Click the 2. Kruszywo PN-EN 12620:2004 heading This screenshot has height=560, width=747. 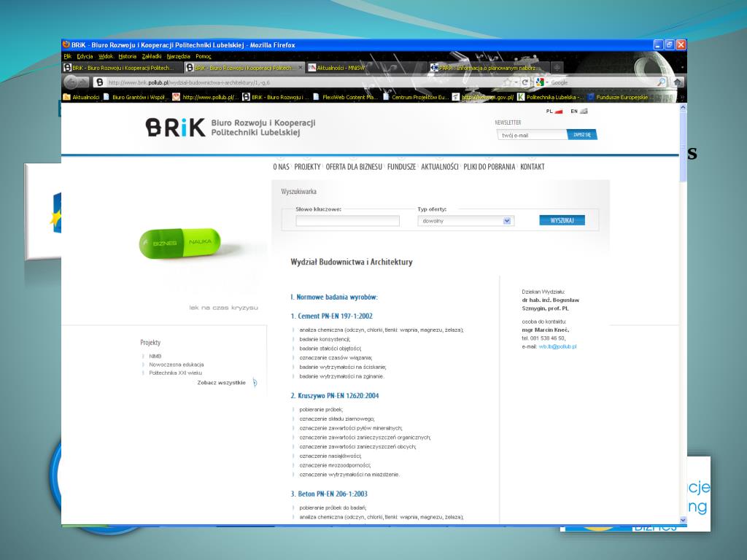tap(335, 395)
